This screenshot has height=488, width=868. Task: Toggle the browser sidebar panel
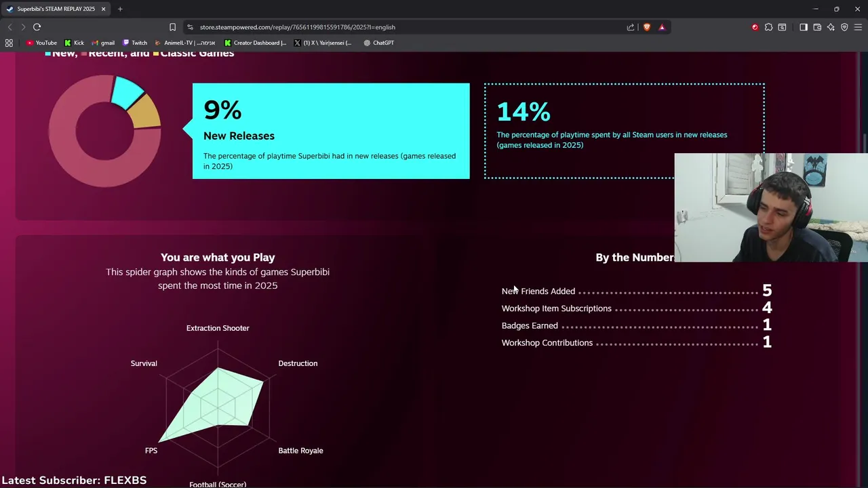tap(804, 27)
